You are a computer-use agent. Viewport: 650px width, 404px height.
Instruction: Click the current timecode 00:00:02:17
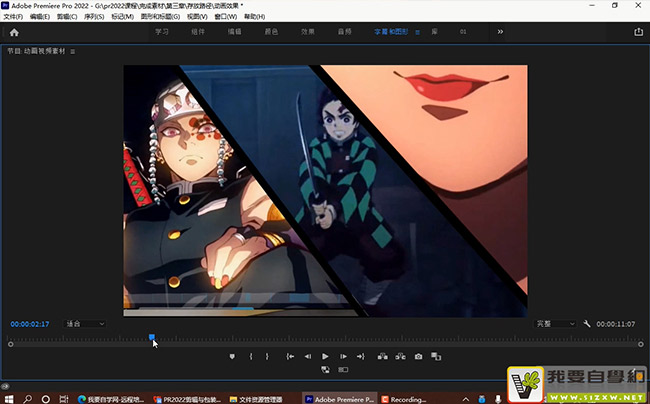30,324
